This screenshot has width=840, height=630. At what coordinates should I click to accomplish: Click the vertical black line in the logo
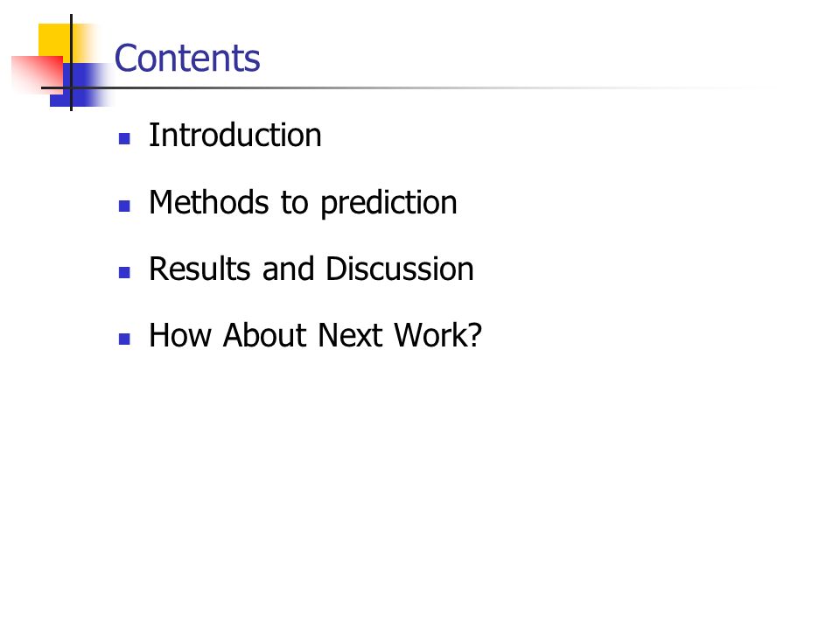click(x=71, y=63)
